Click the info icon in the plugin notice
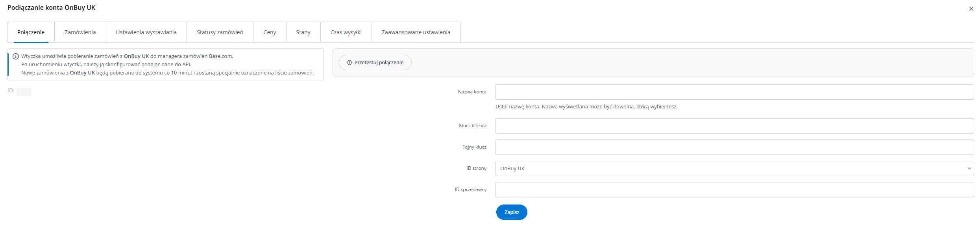 [x=16, y=56]
